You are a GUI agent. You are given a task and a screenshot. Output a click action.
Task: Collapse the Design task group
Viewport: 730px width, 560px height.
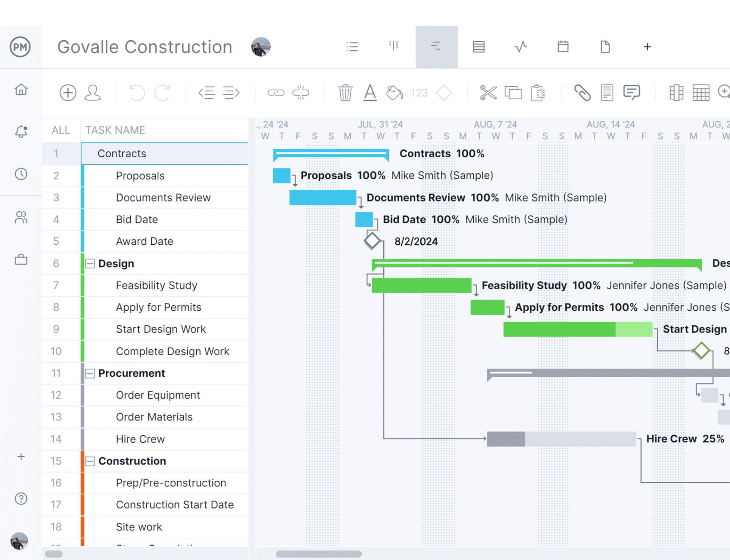[90, 263]
